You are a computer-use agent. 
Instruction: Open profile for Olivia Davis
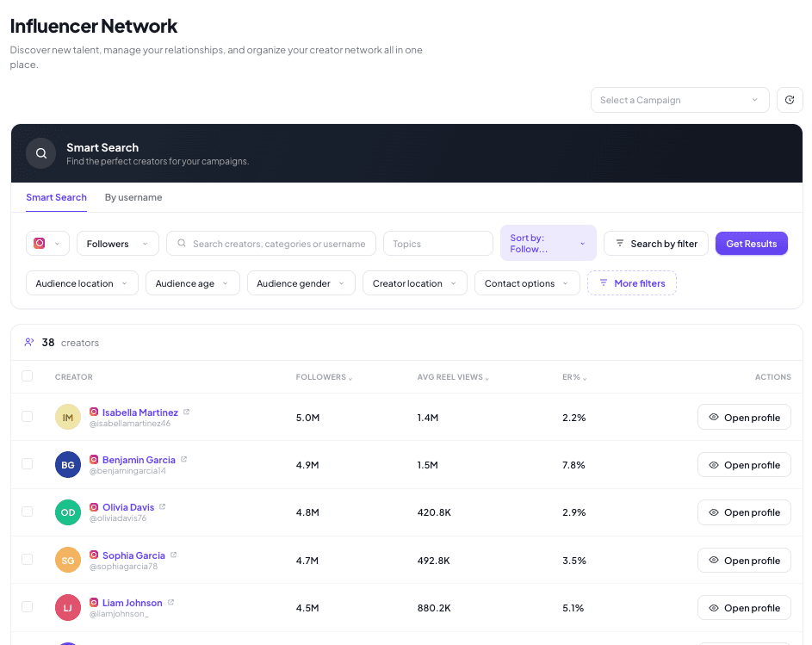744,512
